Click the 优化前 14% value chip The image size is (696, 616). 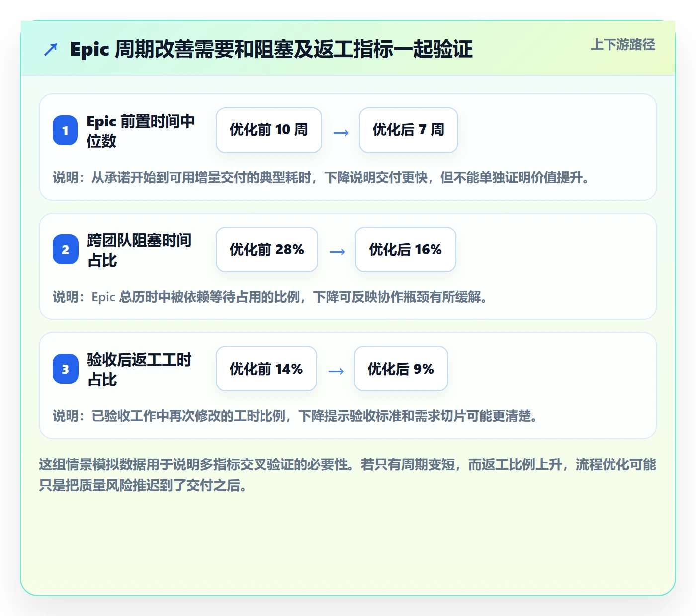266,369
